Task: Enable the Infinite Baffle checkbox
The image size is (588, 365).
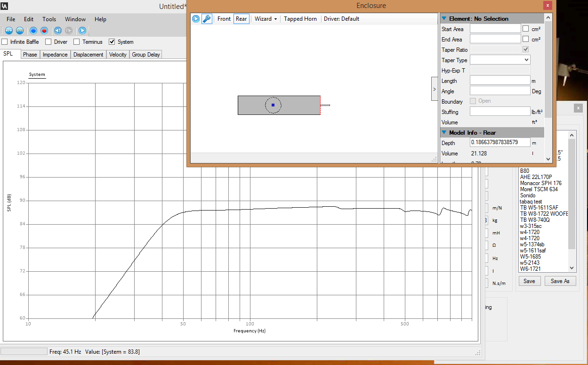Action: click(5, 42)
